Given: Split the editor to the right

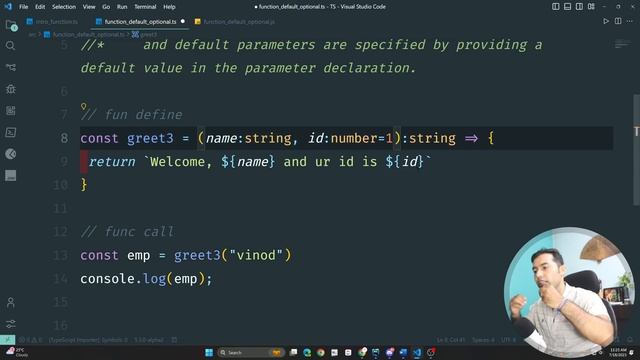Looking at the screenshot, I should [618, 21].
